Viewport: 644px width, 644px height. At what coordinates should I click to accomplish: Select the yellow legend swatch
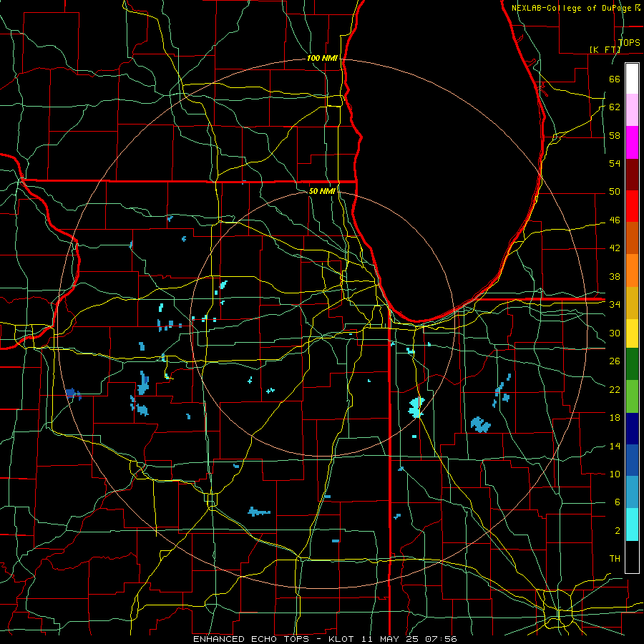point(632,333)
